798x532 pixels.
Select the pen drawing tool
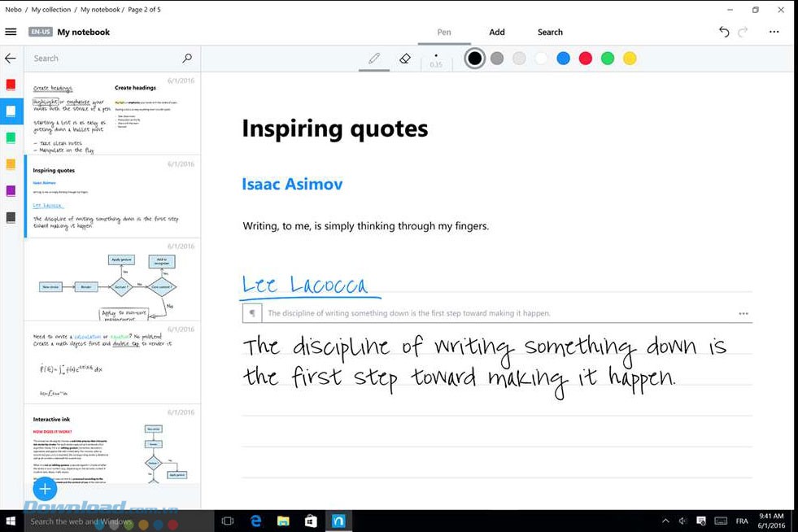coord(374,59)
